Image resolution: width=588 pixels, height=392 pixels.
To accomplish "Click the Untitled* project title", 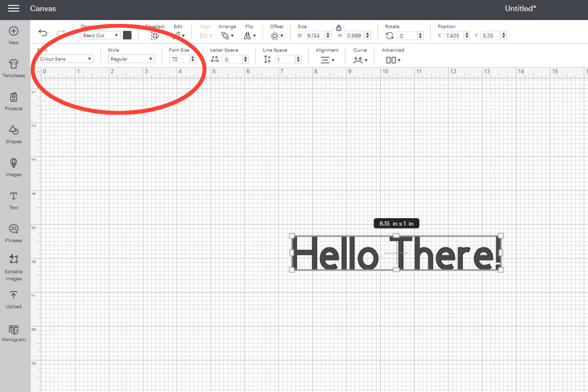I will tap(520, 8).
